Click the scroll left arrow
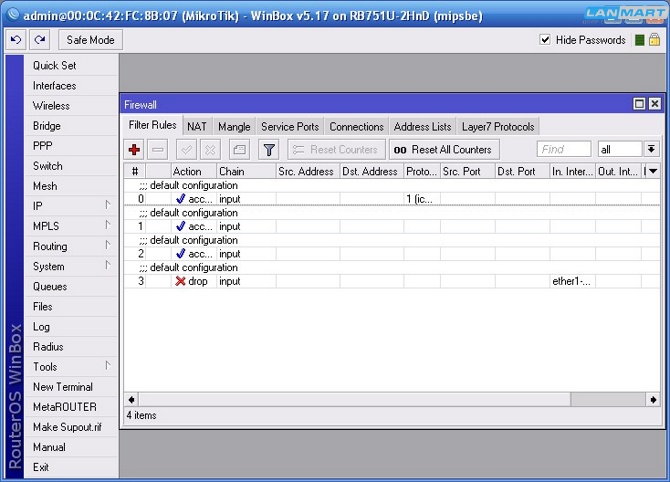The image size is (670, 482). 131,400
